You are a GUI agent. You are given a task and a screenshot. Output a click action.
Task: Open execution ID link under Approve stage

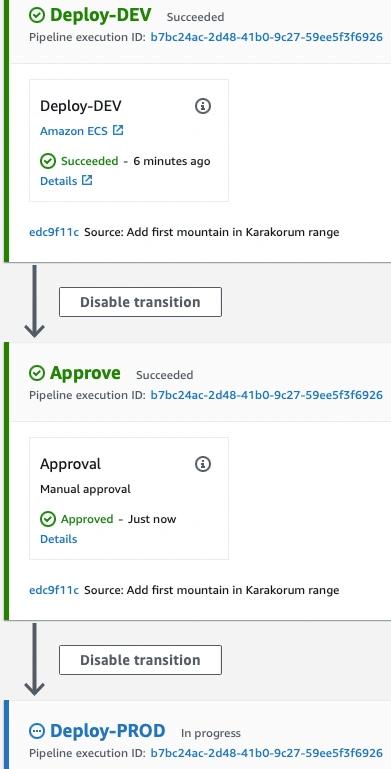pyautogui.click(x=266, y=395)
